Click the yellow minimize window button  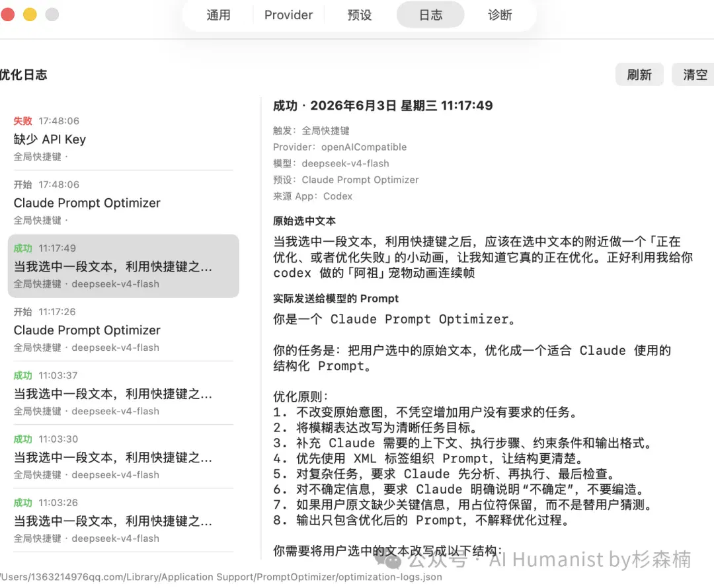30,15
